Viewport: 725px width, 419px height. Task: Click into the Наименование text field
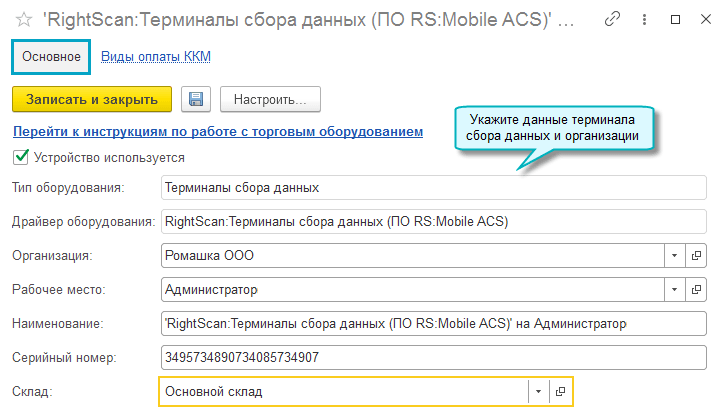tap(430, 323)
